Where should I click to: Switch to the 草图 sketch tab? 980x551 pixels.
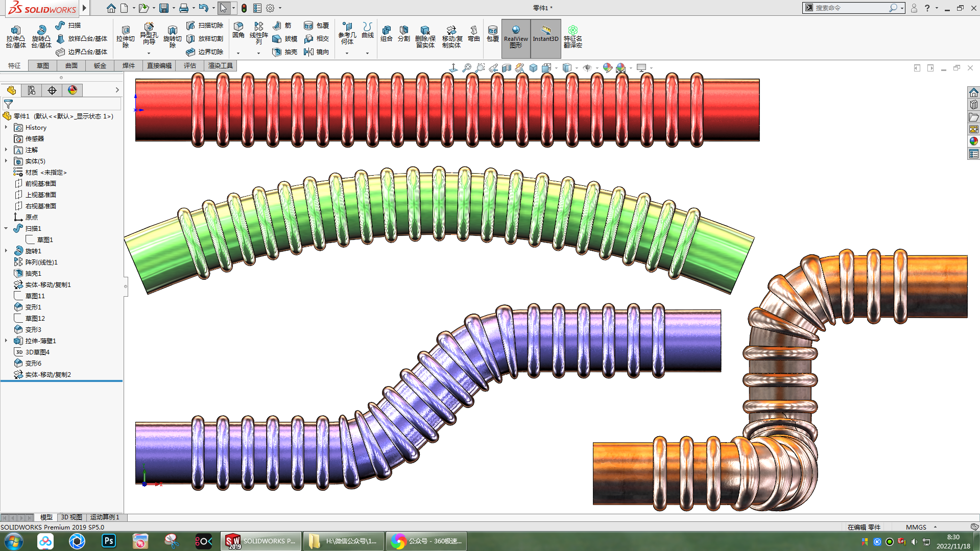tap(43, 65)
